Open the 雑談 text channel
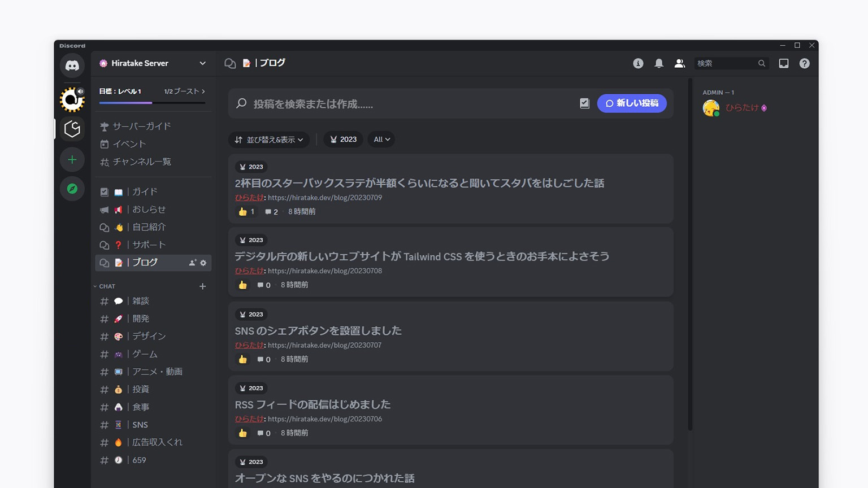 (153, 301)
